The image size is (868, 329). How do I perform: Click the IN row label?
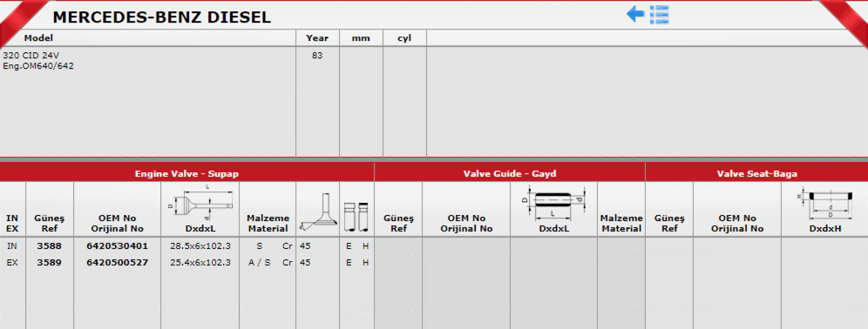(12, 246)
